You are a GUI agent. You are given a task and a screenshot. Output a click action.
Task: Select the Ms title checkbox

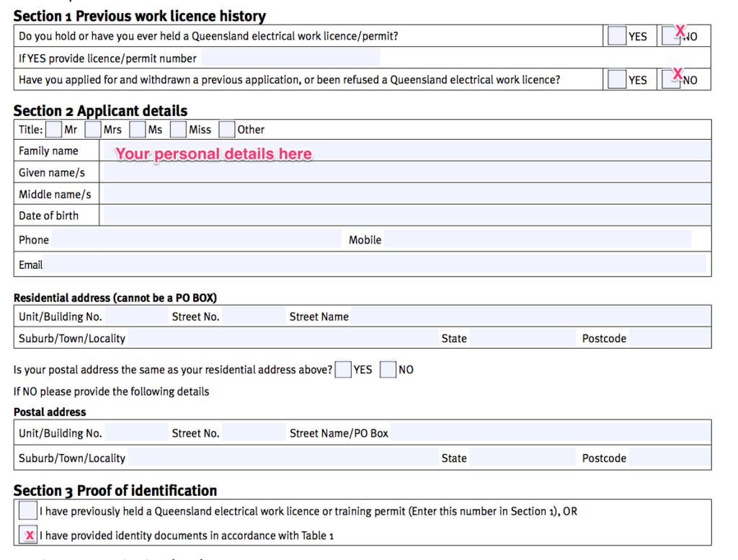(136, 129)
